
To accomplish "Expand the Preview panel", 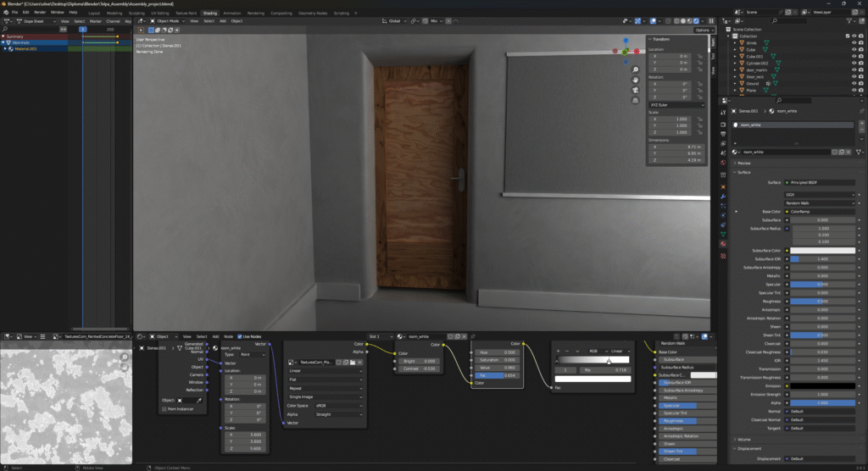I will [x=743, y=163].
